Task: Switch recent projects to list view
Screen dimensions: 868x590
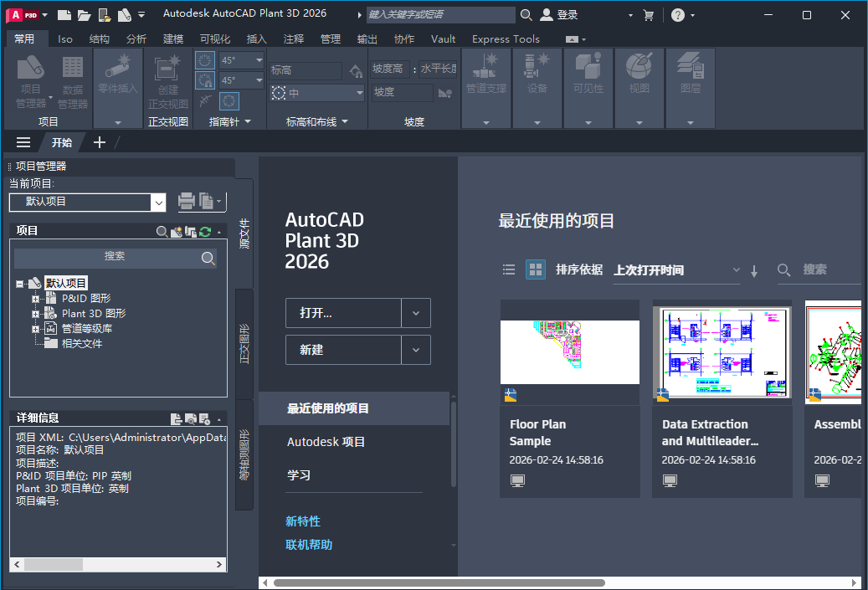Action: tap(509, 269)
